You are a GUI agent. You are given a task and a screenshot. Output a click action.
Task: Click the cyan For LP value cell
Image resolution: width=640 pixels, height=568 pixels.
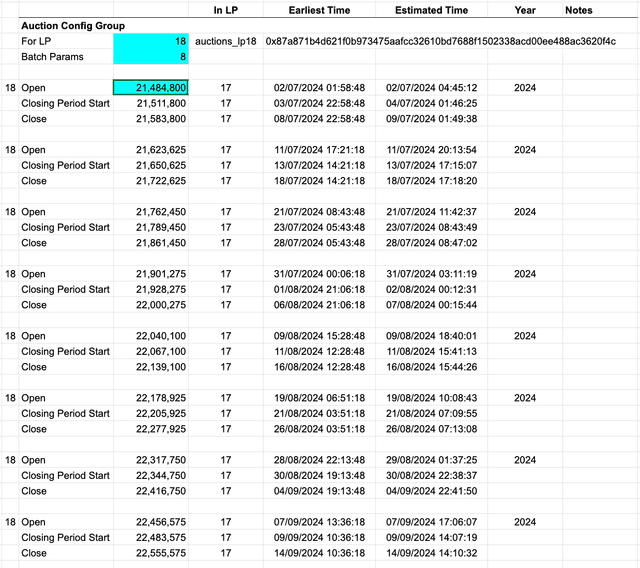150,42
